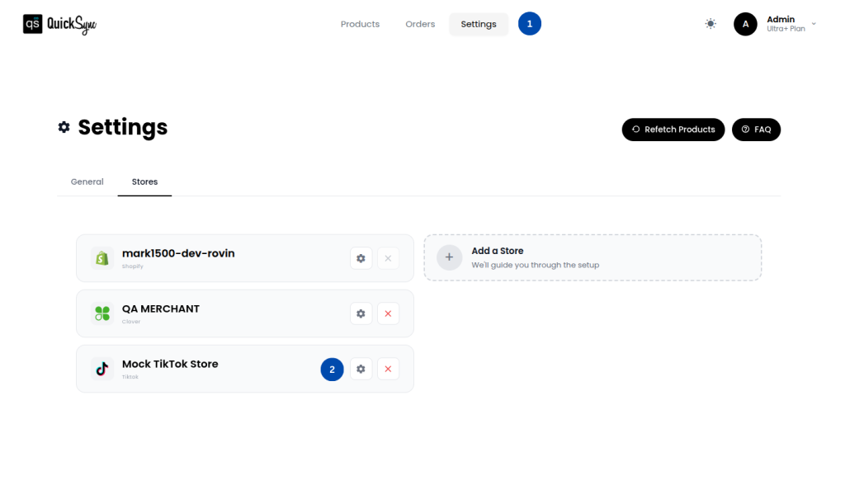Click the Clover icon for QA MERCHANT
Viewport: 845px width, 504px height.
[101, 313]
